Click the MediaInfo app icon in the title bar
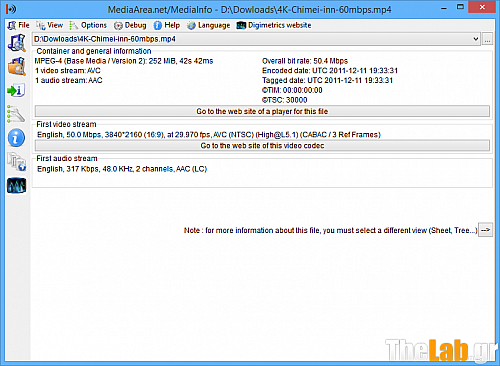 (x=11, y=9)
